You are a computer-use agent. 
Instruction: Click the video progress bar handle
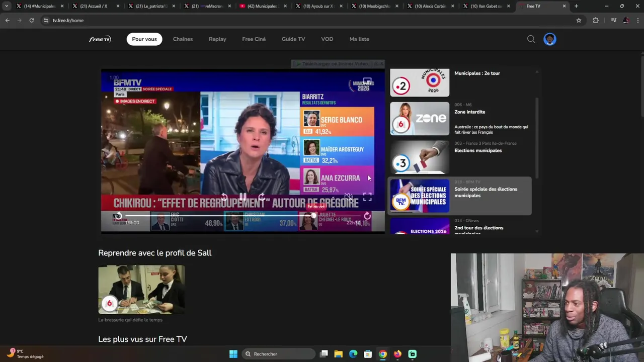pyautogui.click(x=313, y=216)
